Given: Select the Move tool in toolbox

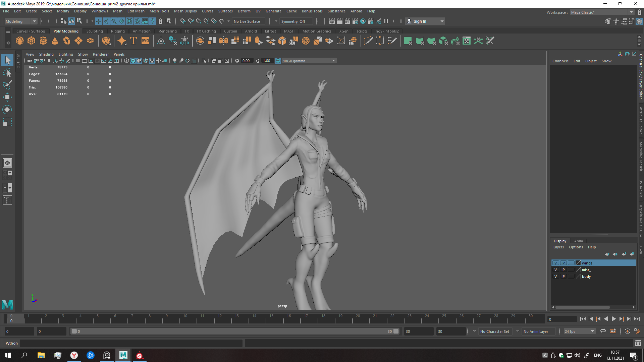Looking at the screenshot, I should click(7, 97).
